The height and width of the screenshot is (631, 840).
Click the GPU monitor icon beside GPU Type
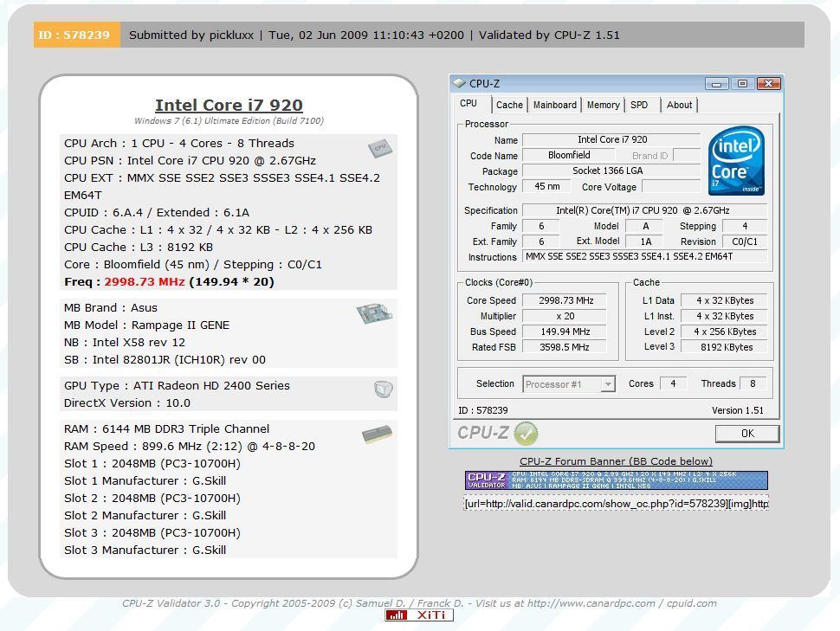pyautogui.click(x=383, y=389)
